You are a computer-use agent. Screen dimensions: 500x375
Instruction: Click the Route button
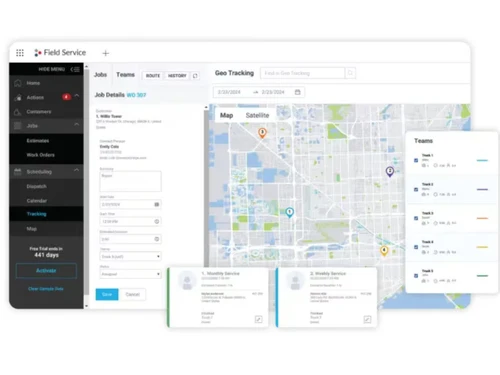click(153, 76)
